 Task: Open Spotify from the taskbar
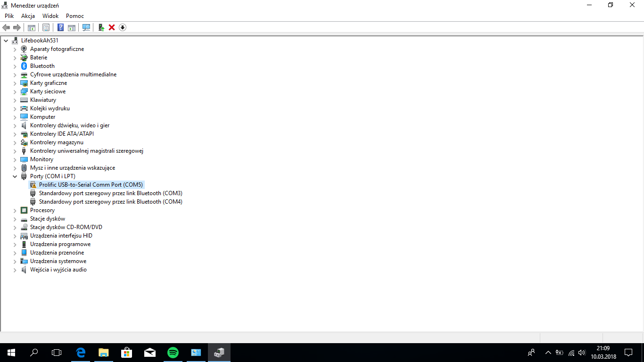[x=173, y=352]
